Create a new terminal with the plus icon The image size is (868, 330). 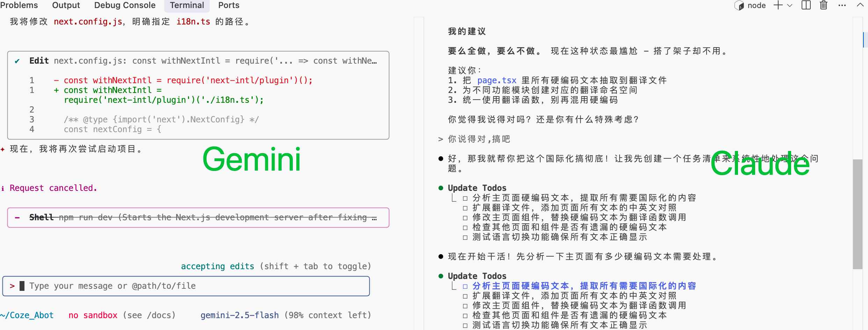(x=778, y=5)
